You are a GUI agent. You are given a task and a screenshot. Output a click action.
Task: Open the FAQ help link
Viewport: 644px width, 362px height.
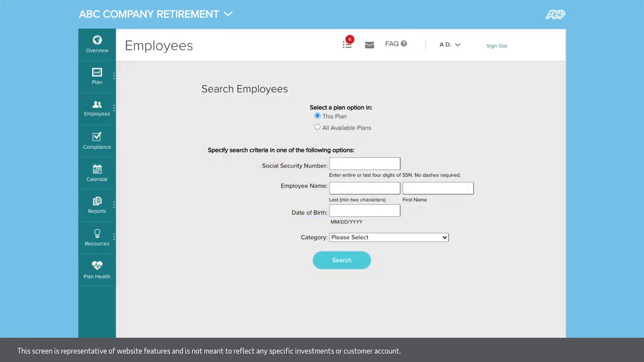pyautogui.click(x=395, y=44)
